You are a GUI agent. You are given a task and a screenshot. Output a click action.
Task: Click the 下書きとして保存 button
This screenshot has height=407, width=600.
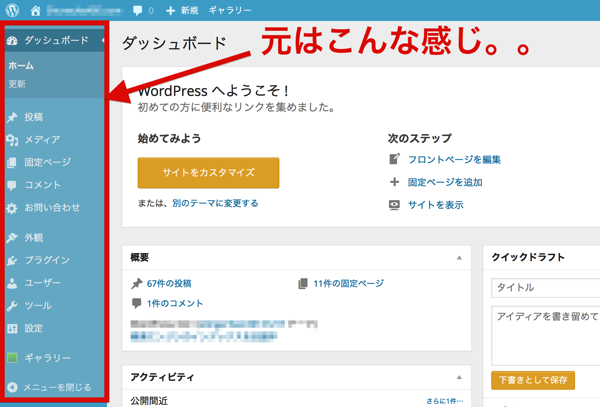[533, 380]
